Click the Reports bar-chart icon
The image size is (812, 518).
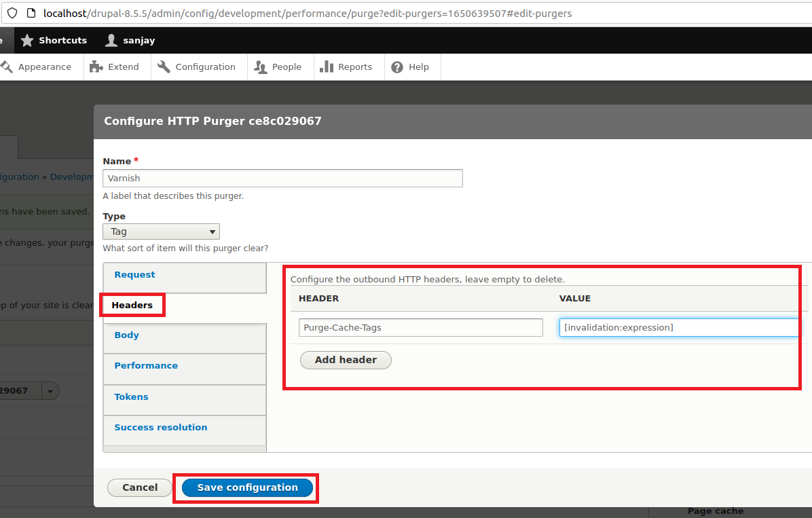(327, 67)
